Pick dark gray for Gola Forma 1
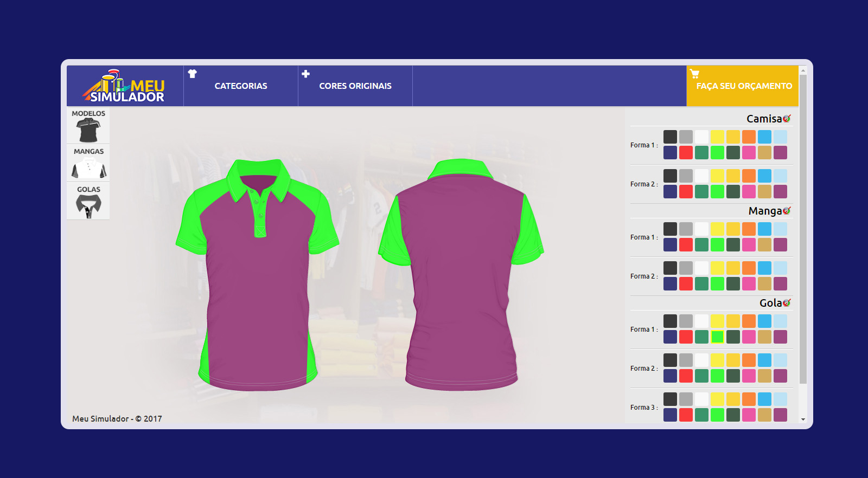This screenshot has width=868, height=478. click(x=670, y=321)
